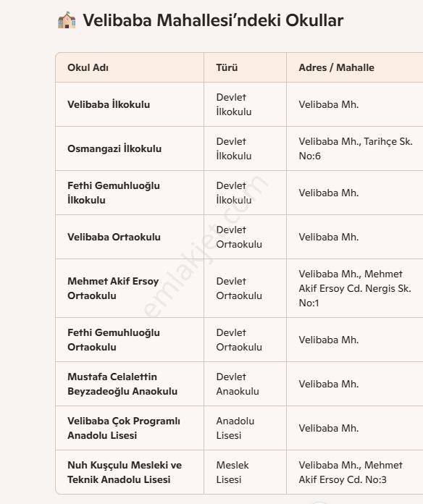
Task: Click the Velibaba İlkokulu school name
Action: 109,104
